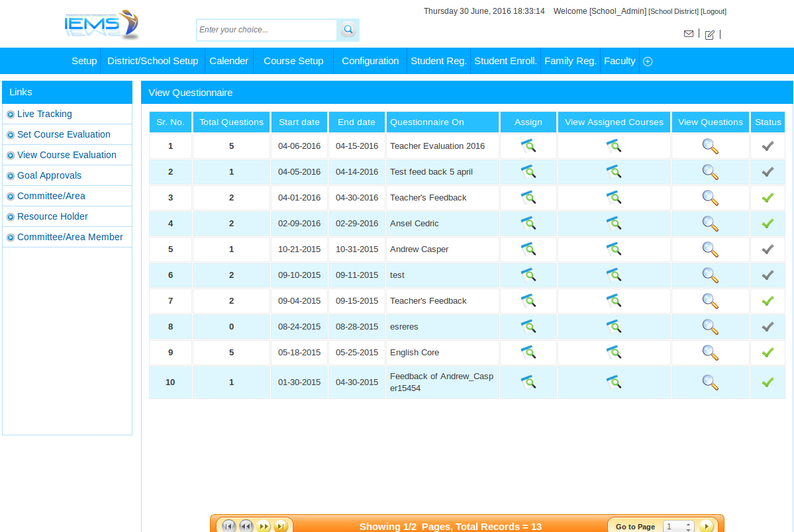Image resolution: width=794 pixels, height=532 pixels.
Task: Toggle status check for esreres
Action: coord(768,327)
